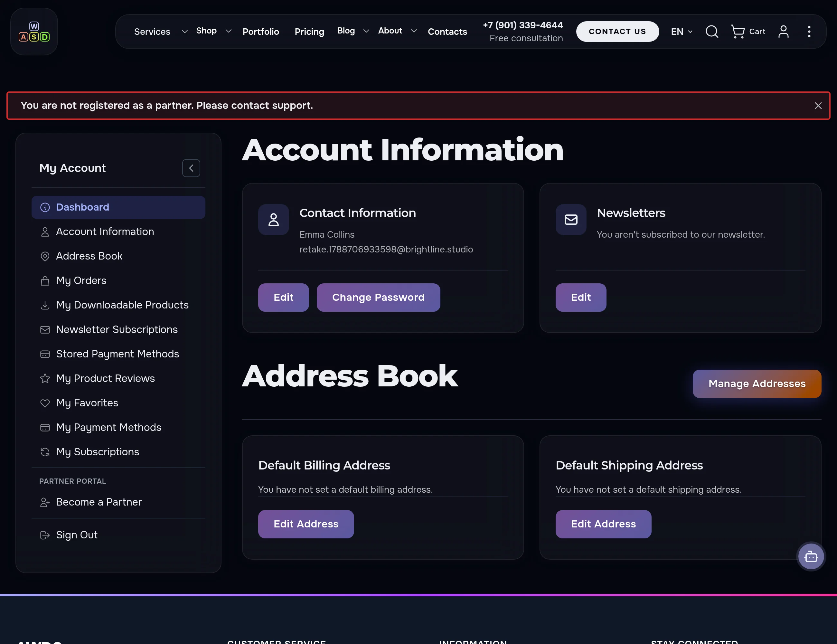Open My Product Reviews

coord(118,378)
